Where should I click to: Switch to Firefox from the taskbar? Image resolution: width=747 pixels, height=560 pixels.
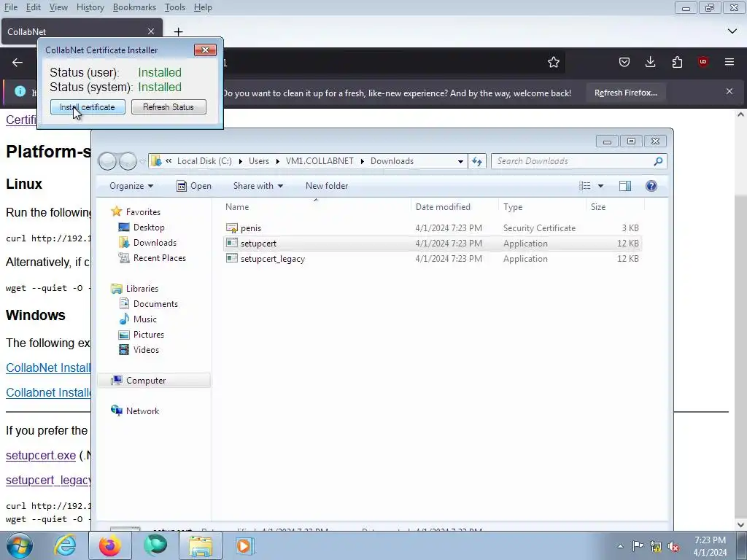click(x=109, y=545)
